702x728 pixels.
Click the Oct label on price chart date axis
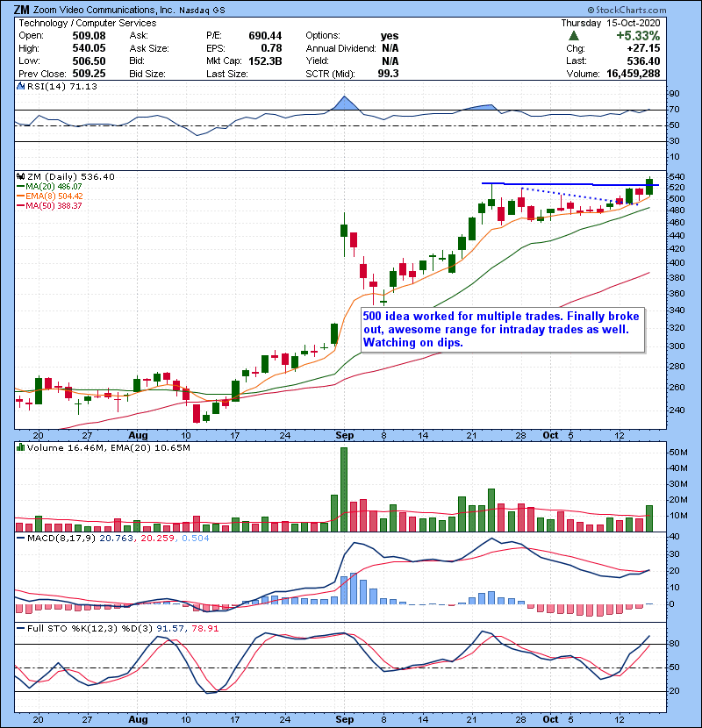[x=550, y=435]
